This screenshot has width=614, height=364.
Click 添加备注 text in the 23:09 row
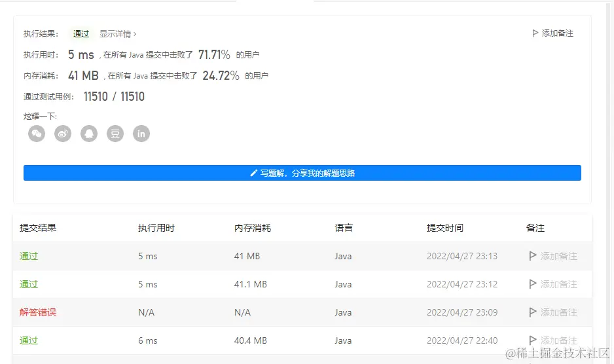click(x=559, y=312)
